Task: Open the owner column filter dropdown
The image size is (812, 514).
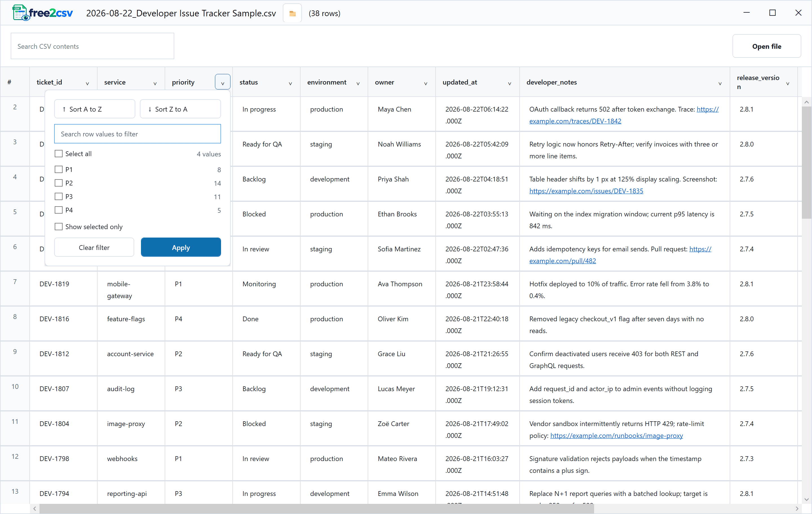Action: point(426,83)
